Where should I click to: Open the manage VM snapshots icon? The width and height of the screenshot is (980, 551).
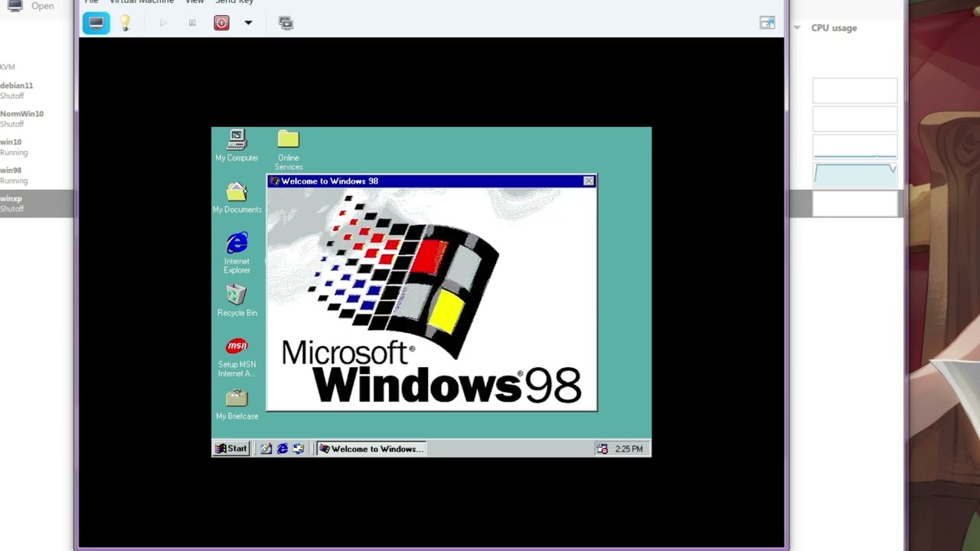click(286, 23)
